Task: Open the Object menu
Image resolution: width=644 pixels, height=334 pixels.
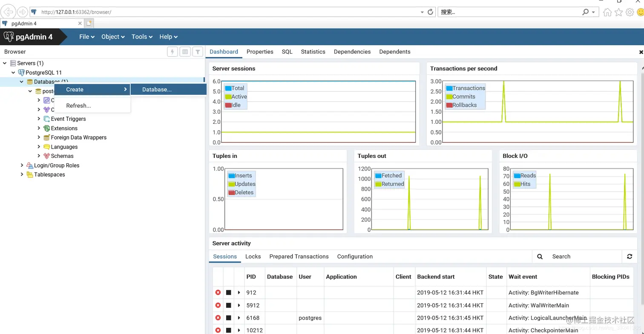Action: point(113,37)
